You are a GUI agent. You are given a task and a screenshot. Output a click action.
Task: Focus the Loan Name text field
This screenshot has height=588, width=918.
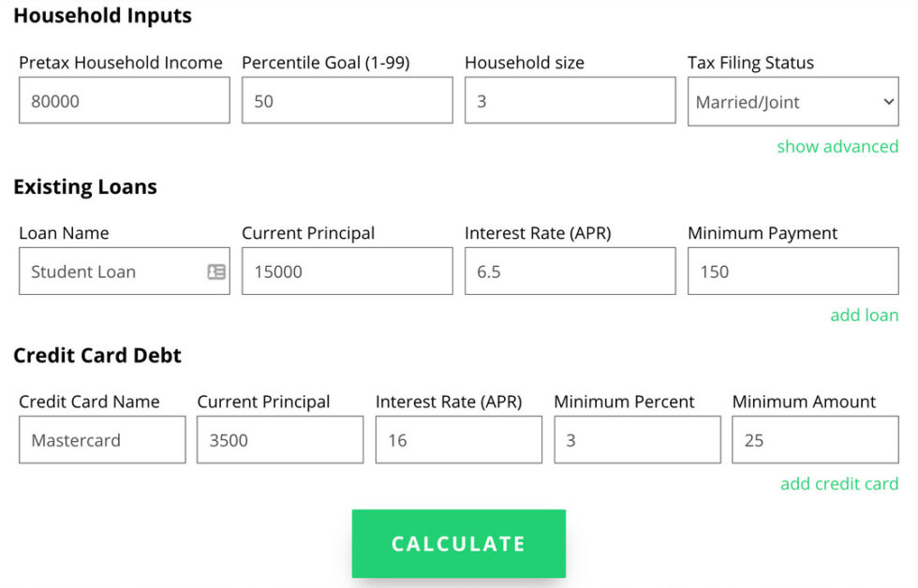point(112,272)
